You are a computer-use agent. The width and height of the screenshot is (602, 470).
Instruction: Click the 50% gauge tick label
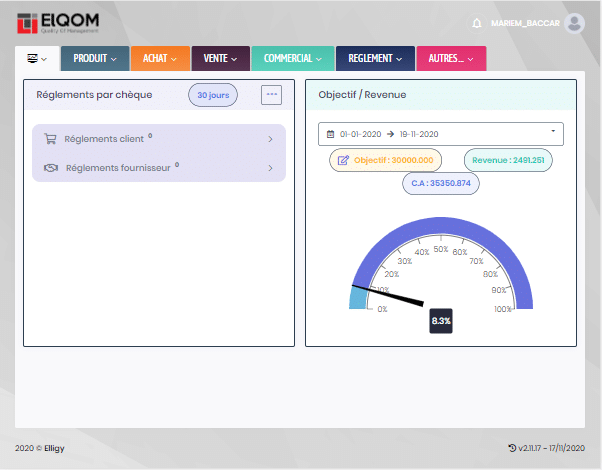click(441, 249)
